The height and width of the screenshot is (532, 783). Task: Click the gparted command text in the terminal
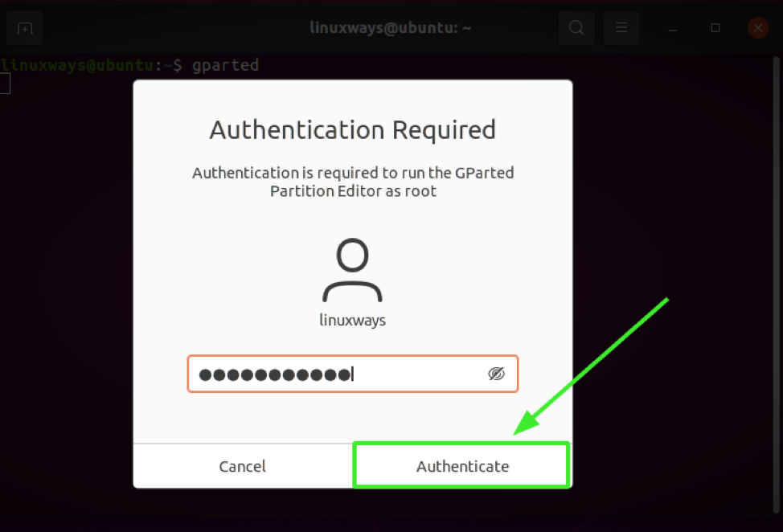coord(225,65)
